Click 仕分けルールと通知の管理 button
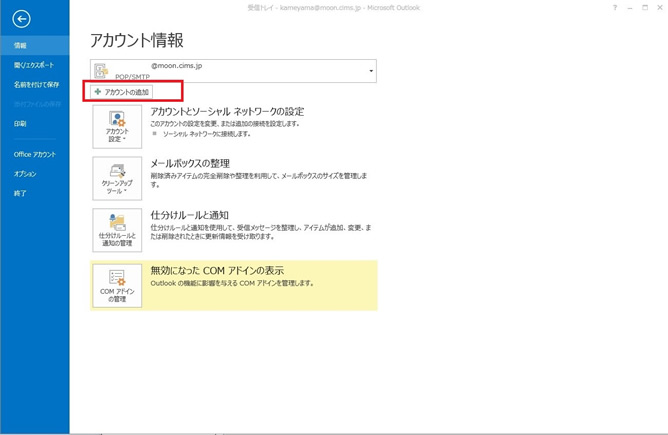 (x=117, y=230)
